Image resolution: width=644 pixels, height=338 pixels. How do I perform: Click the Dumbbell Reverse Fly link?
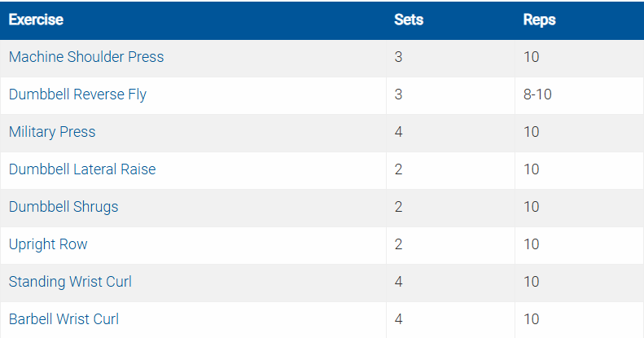point(77,94)
